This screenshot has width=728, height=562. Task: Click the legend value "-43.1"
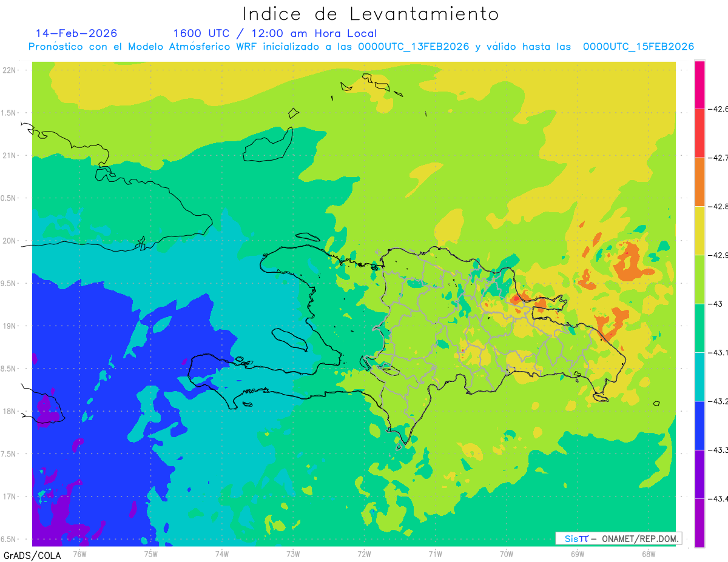(720, 353)
